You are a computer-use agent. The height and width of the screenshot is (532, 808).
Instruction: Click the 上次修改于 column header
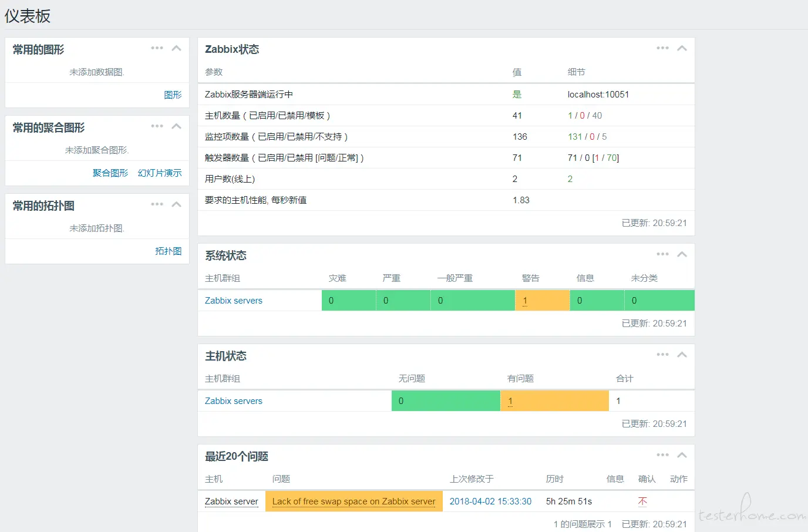coord(472,479)
